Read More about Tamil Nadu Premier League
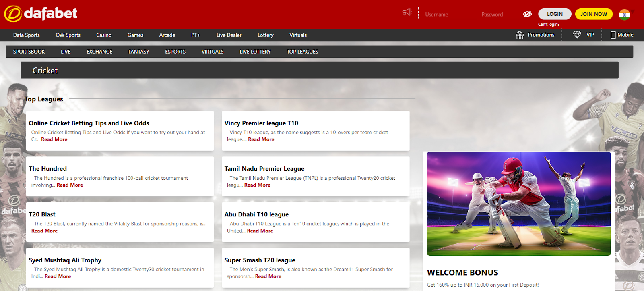Image resolution: width=644 pixels, height=291 pixels. tap(257, 185)
